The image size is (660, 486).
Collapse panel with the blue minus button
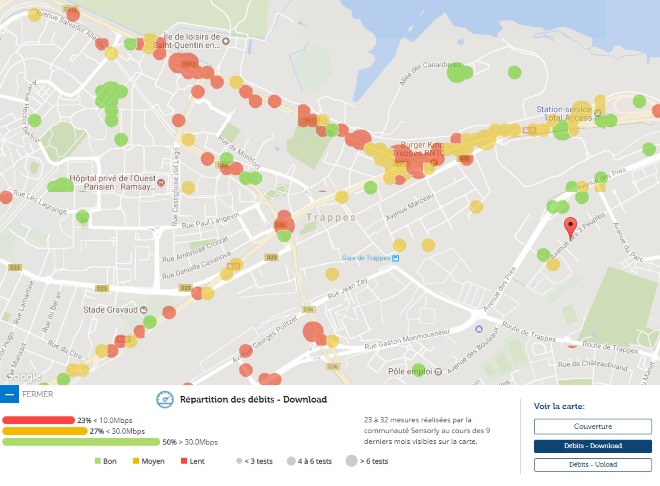point(9,394)
